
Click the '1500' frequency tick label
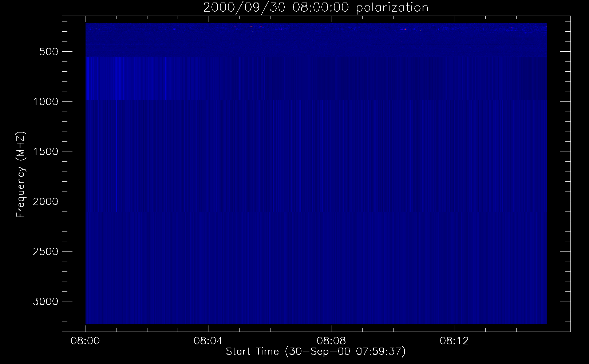click(x=46, y=151)
